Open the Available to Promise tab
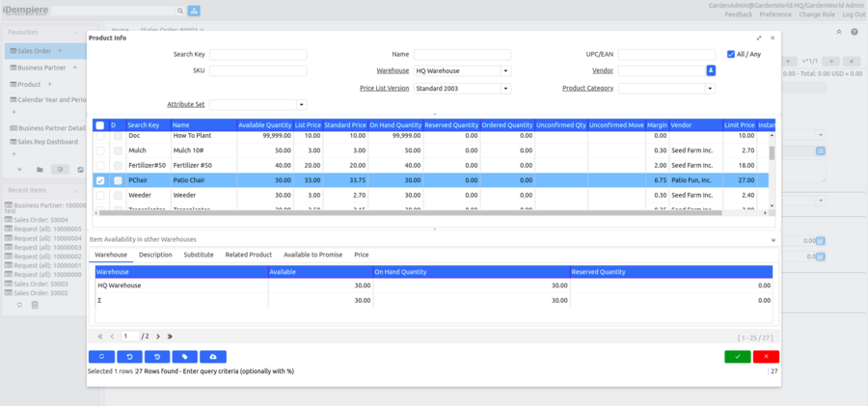Viewport: 868px width, 406px height. (312, 255)
